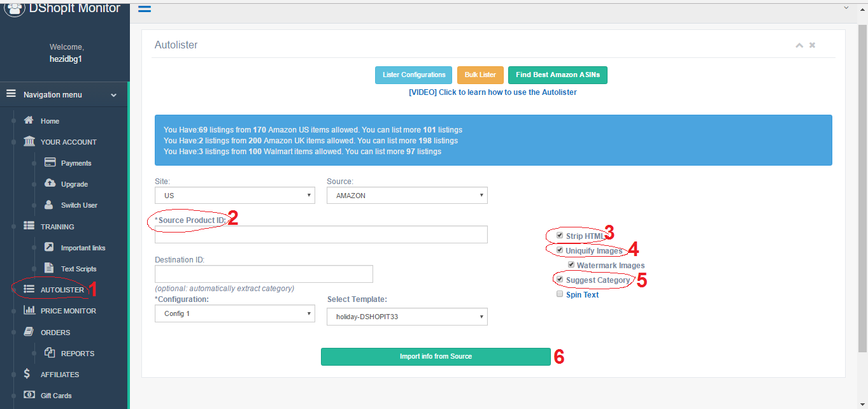Open Gift Cards in the sidebar

[56, 396]
